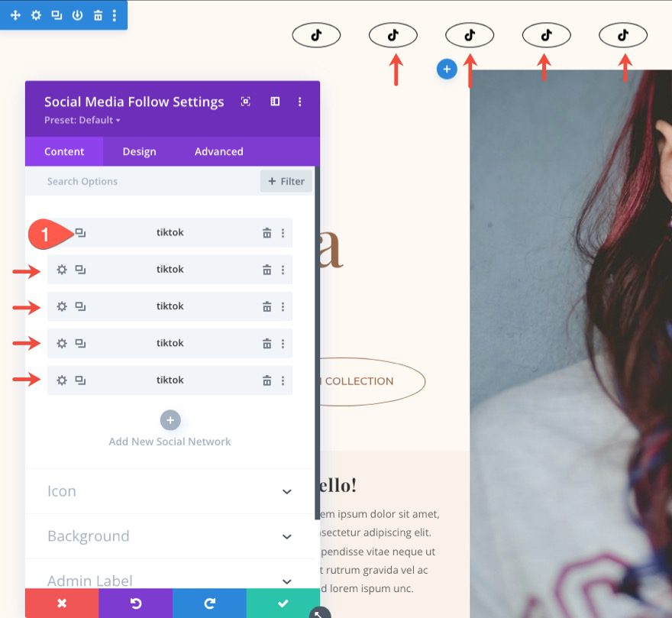This screenshot has width=672, height=618.
Task: Expand settings modal to fullscreen
Action: click(x=245, y=102)
